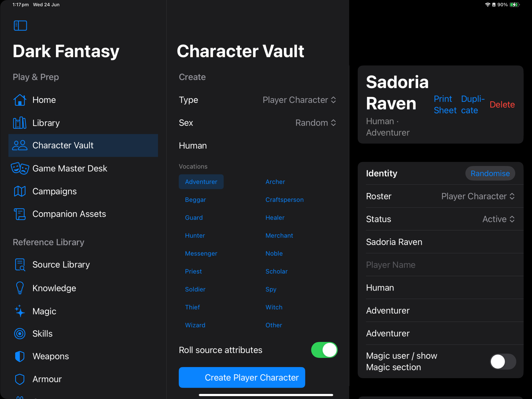Select Craftsperson vocation
This screenshot has height=399, width=532.
coord(284,200)
